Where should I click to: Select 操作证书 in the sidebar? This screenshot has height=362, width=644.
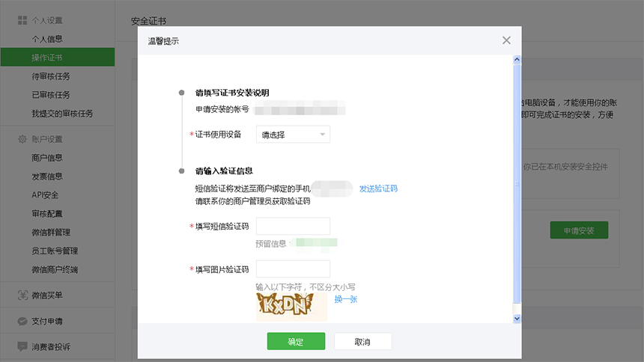click(x=58, y=57)
